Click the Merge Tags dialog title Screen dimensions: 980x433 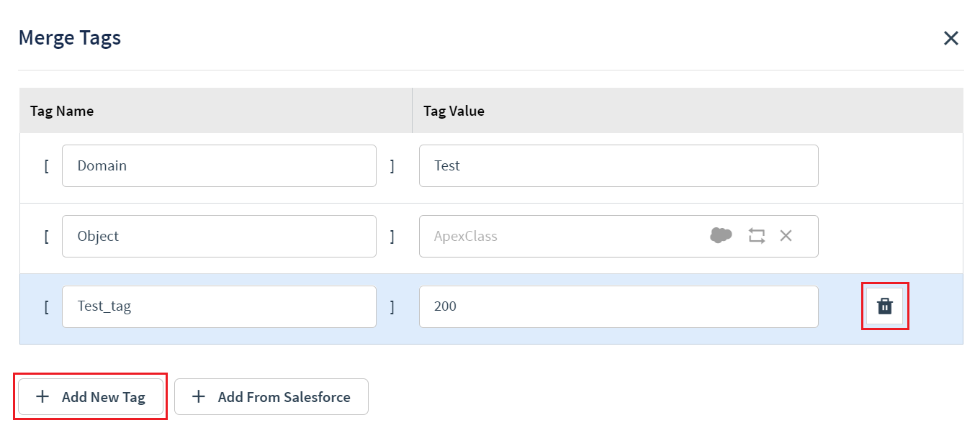[x=70, y=37]
